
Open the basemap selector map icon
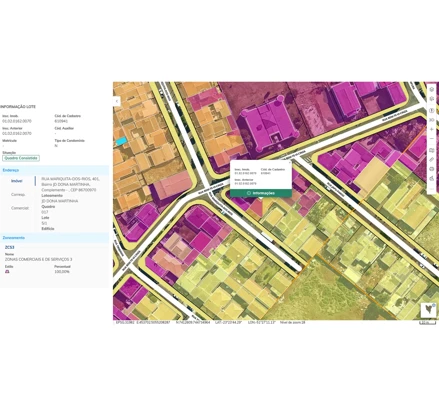pos(432,150)
